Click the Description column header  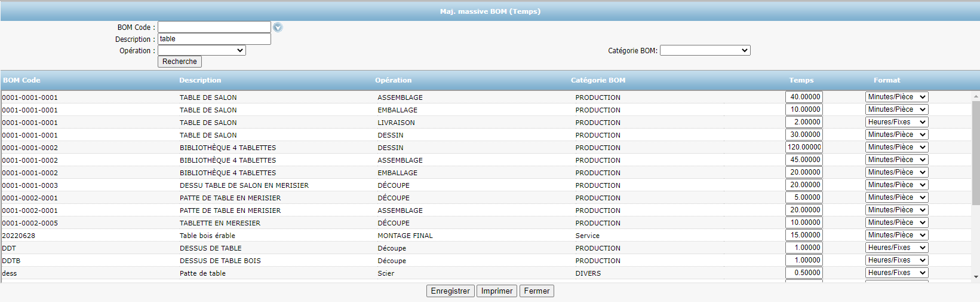[200, 80]
